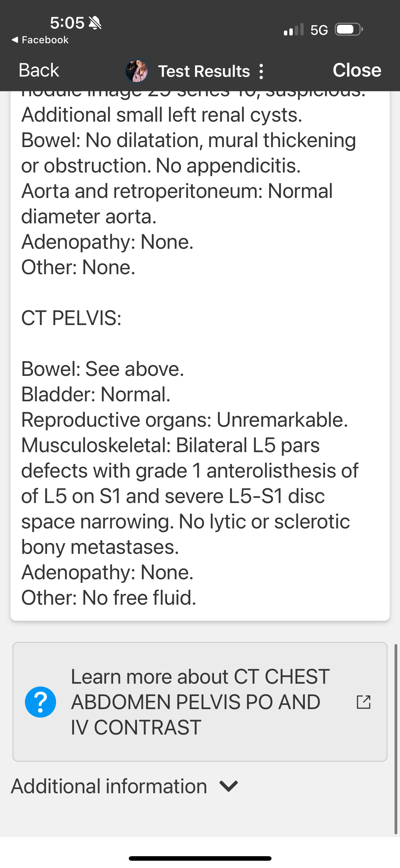Tap the battery icon in status bar
This screenshot has height=868, width=400.
(348, 30)
